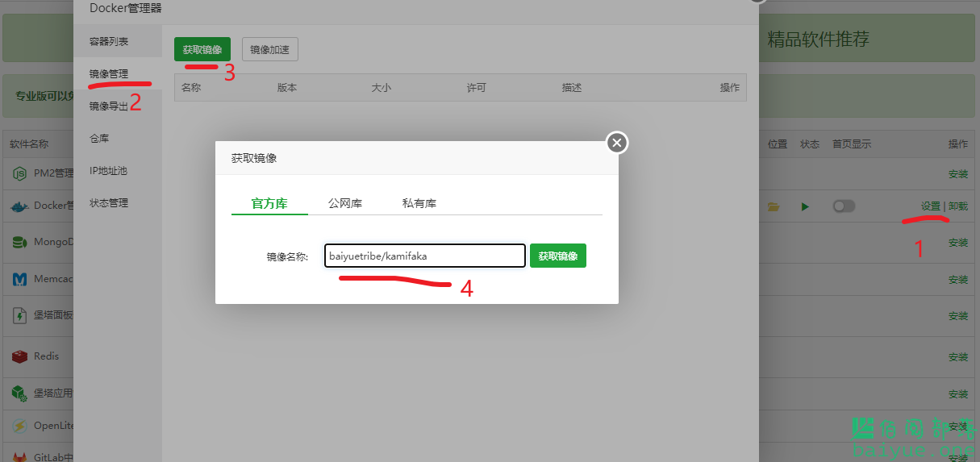Screen dimensions: 980x462
Task: Open 容器列表 in the Docker sidebar
Action: [x=109, y=41]
